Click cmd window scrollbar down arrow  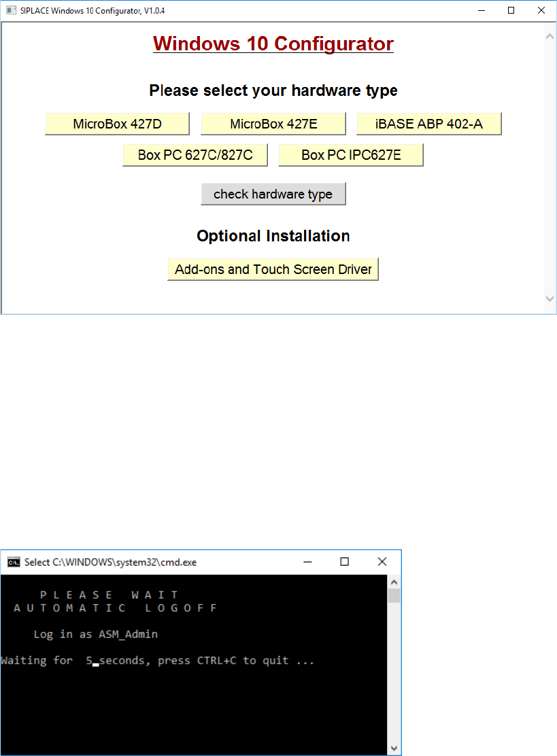point(394,749)
